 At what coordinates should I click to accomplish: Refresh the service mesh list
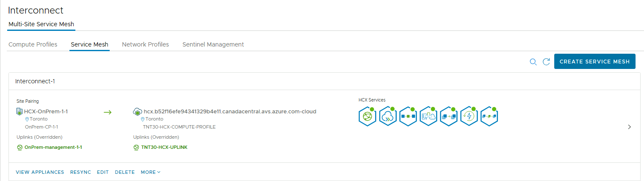click(x=546, y=62)
